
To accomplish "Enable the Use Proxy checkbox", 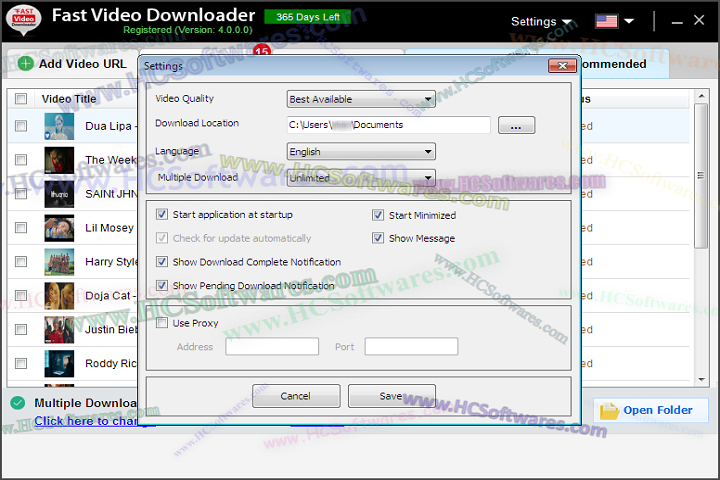I will [x=162, y=323].
